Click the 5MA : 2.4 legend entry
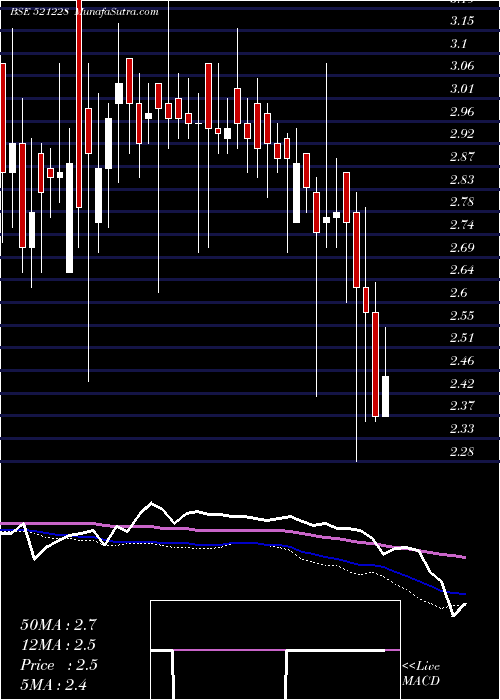The image size is (500, 700). pos(54,684)
